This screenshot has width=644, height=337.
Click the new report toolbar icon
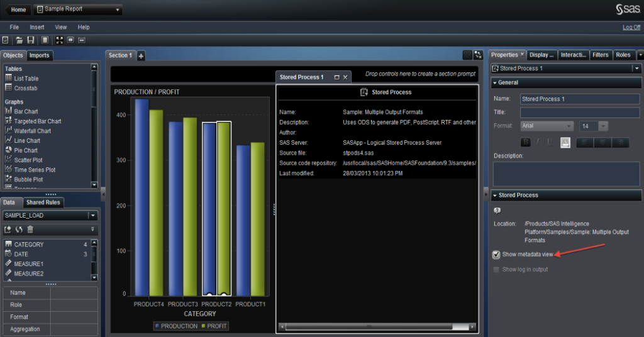tap(5, 40)
